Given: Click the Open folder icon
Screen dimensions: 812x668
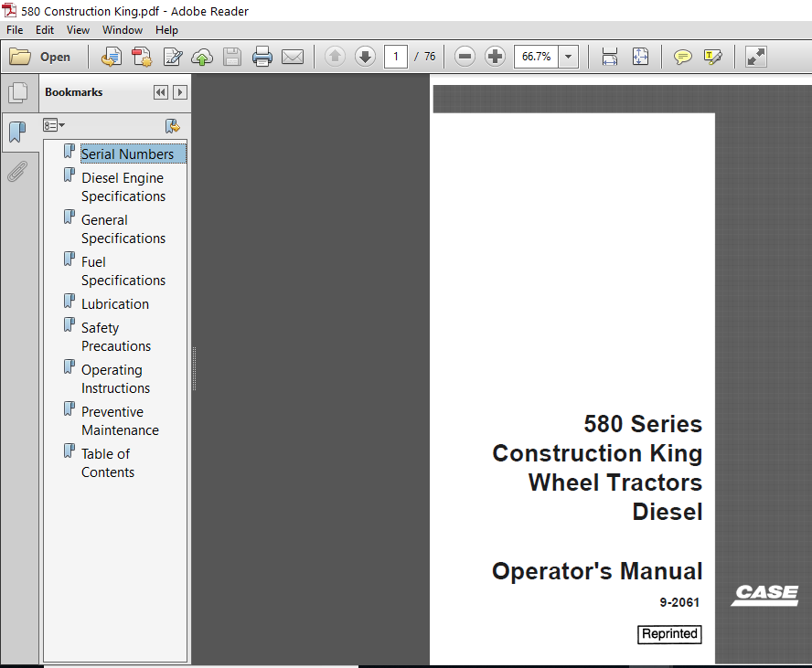Looking at the screenshot, I should (20, 57).
